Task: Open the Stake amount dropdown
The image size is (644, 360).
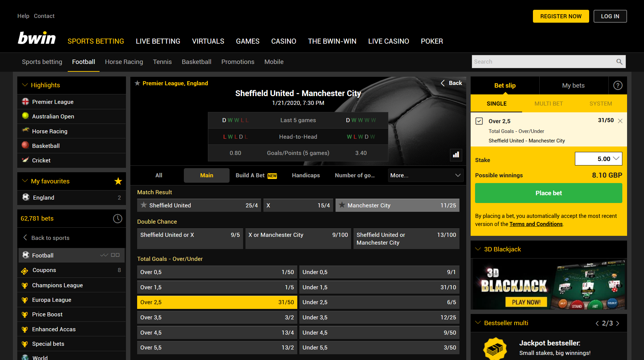Action: tap(616, 159)
